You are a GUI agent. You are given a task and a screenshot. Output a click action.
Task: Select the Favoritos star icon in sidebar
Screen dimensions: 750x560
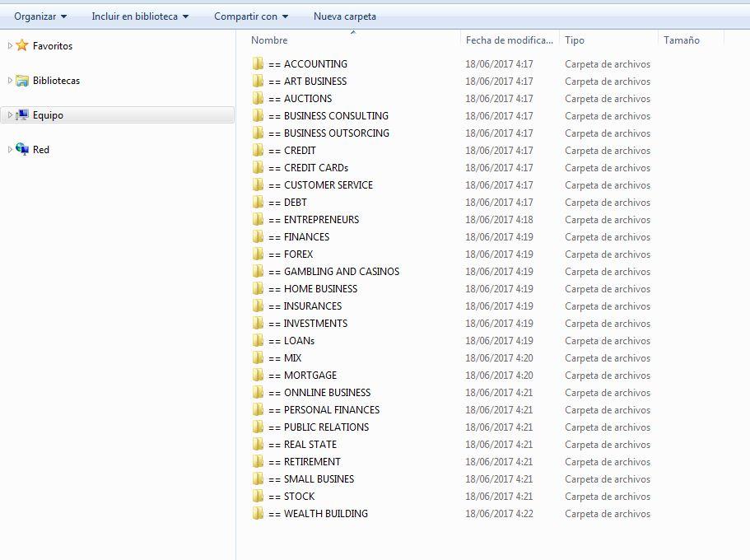[22, 46]
